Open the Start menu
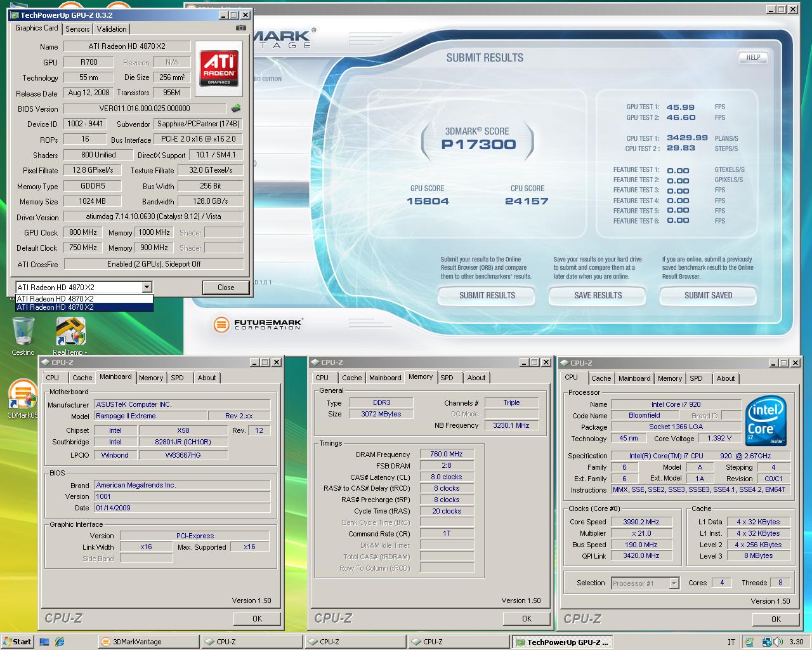The image size is (812, 650). (x=17, y=642)
